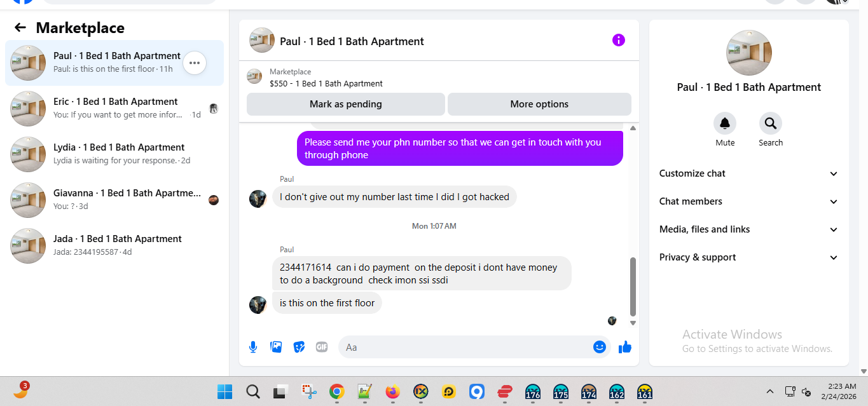Attach a photo with the image icon
The image size is (868, 406).
276,347
